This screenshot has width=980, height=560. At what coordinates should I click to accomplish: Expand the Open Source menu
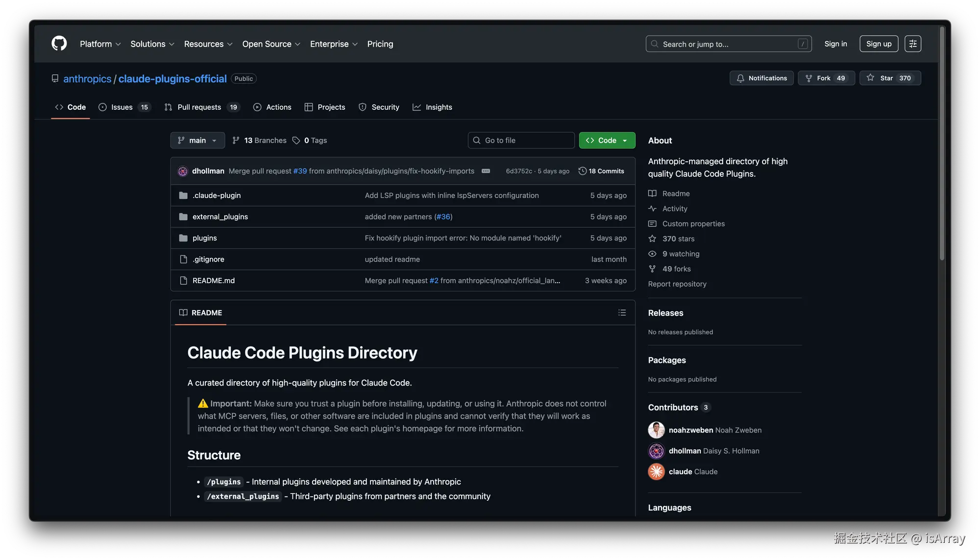[271, 44]
